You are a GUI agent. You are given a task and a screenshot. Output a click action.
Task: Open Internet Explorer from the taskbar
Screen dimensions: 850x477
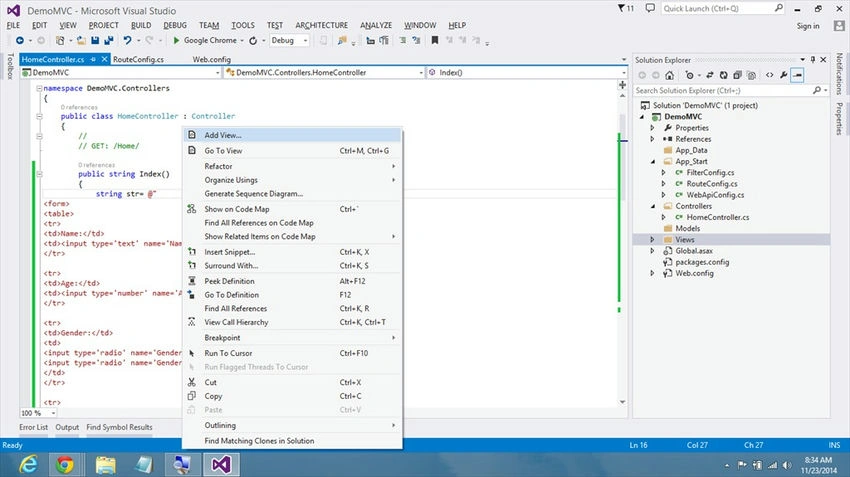(x=28, y=465)
